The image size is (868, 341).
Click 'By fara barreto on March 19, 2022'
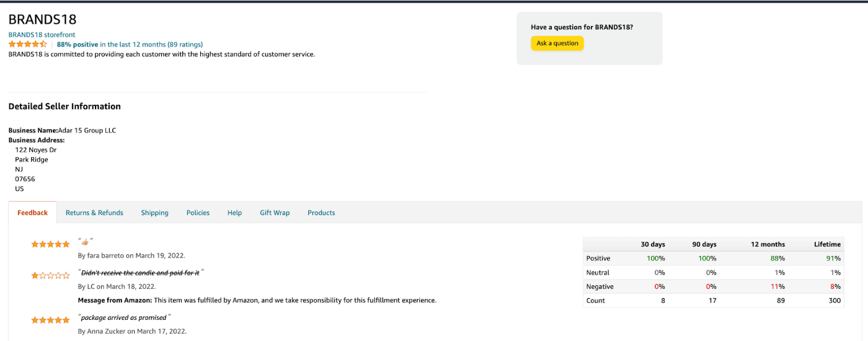click(x=131, y=255)
